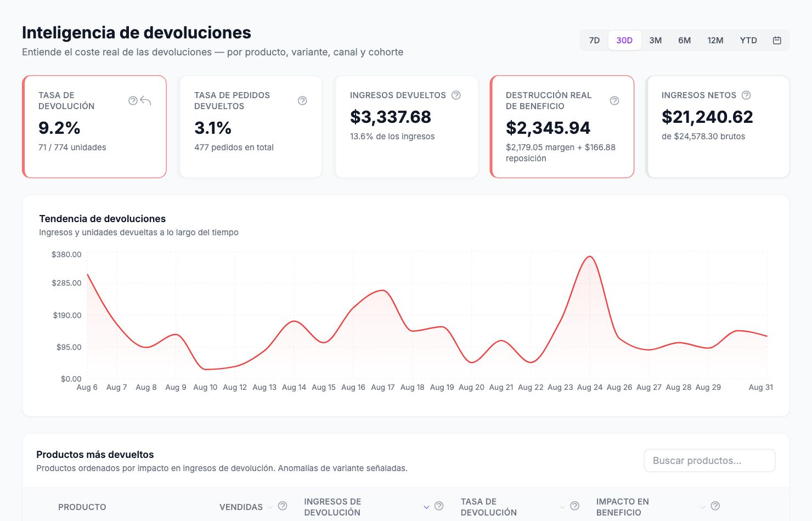This screenshot has height=521, width=812.
Task: Click 'de $24,578.30 brutos' text
Action: pos(703,137)
